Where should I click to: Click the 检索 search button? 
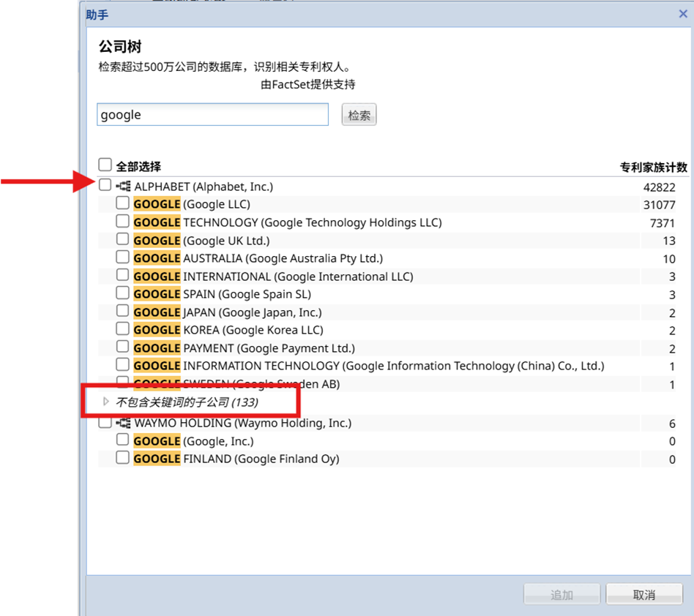[x=359, y=115]
